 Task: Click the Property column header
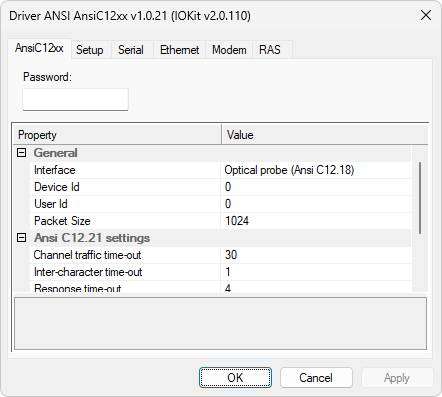(x=118, y=135)
